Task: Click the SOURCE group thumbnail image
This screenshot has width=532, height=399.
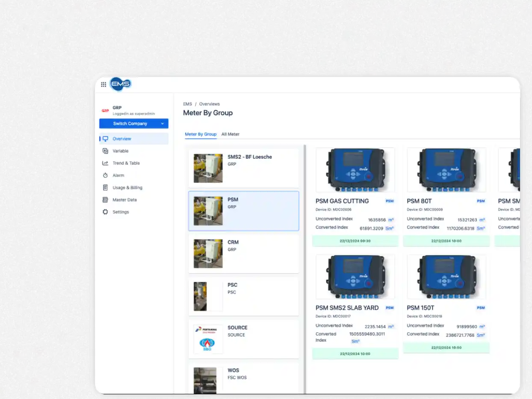Action: click(x=208, y=339)
